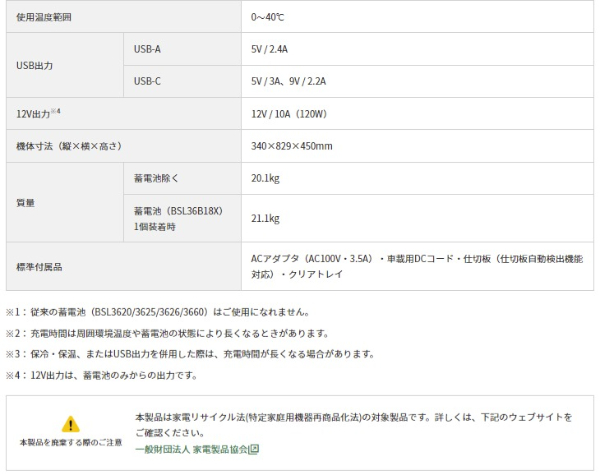Click the yellow warning triangle icon

pos(71,424)
